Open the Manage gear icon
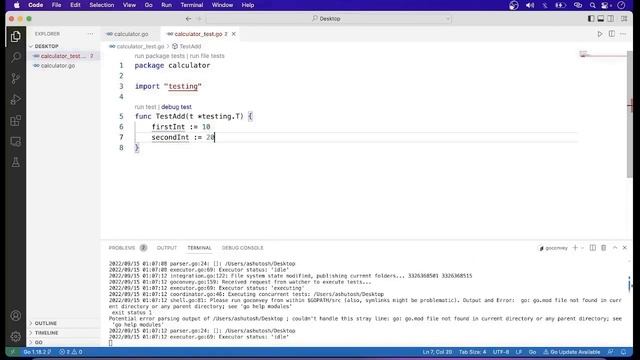The image size is (640, 360). 16,336
